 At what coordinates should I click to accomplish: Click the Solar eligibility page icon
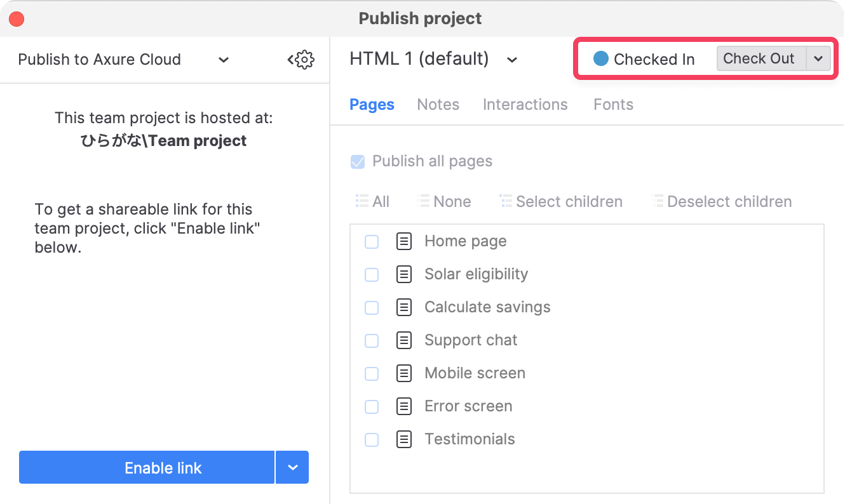(404, 274)
